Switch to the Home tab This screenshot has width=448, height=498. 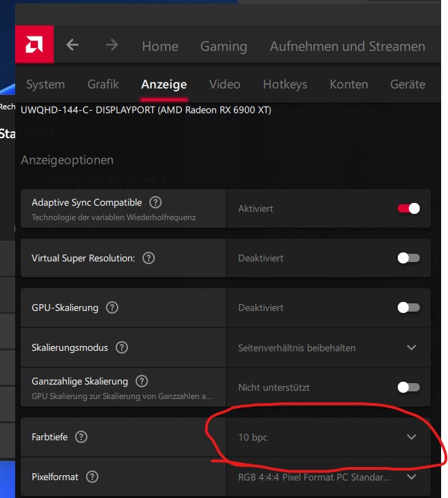click(x=160, y=46)
